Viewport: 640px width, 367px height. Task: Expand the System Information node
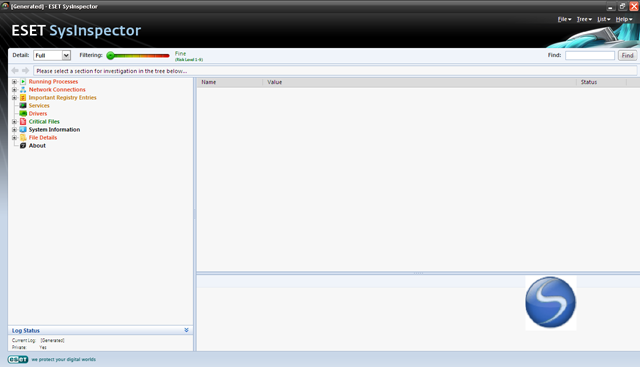coord(14,129)
